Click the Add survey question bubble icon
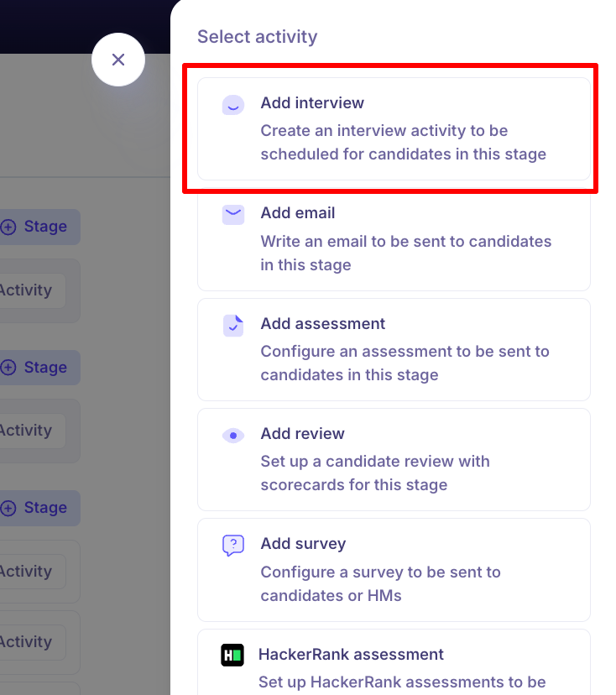Screen dimensions: 616x695 pyautogui.click(x=232, y=546)
